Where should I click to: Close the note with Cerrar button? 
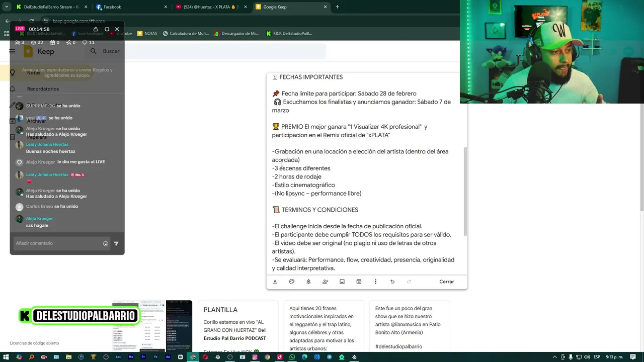447,282
